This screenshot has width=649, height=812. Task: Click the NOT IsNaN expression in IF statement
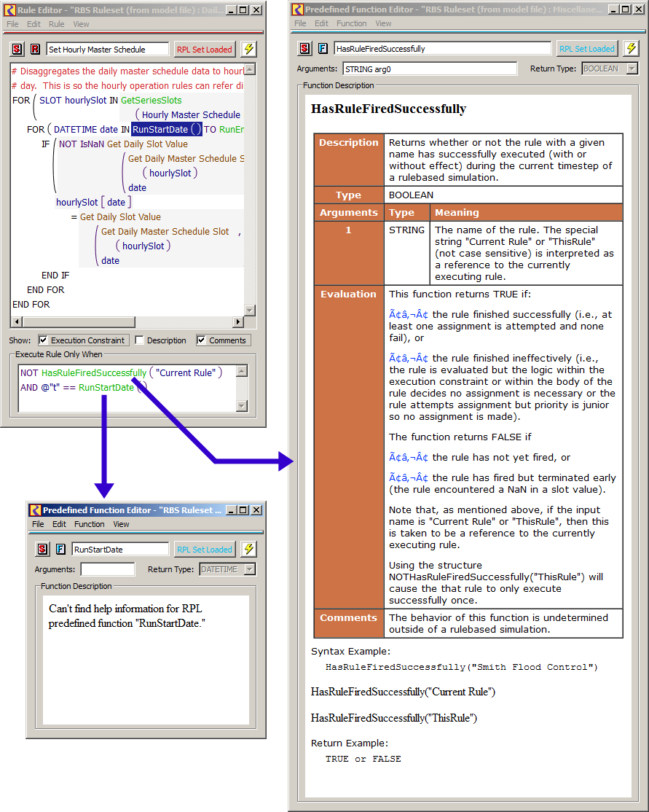82,144
